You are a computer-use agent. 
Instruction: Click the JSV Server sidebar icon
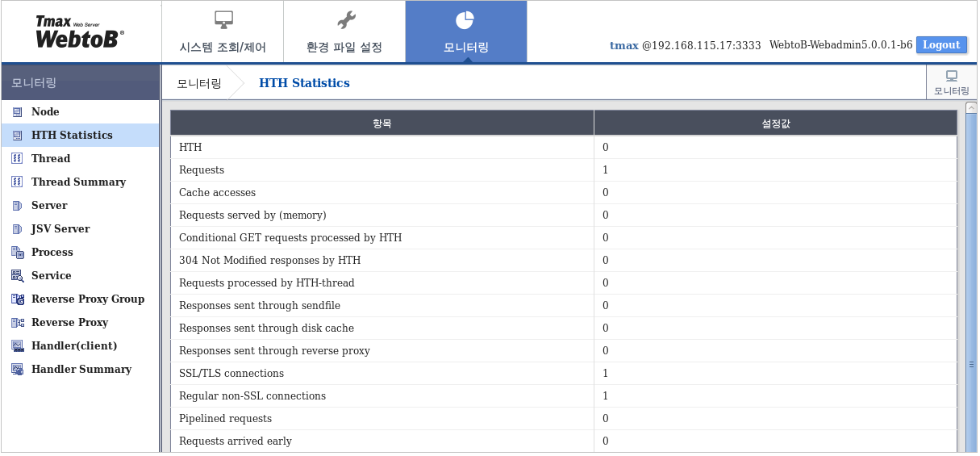click(x=17, y=229)
